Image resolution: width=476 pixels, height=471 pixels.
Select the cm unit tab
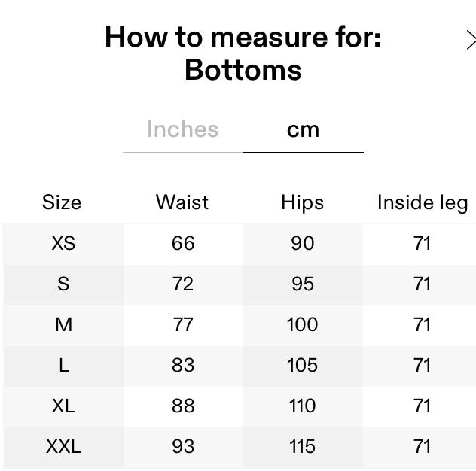click(303, 129)
